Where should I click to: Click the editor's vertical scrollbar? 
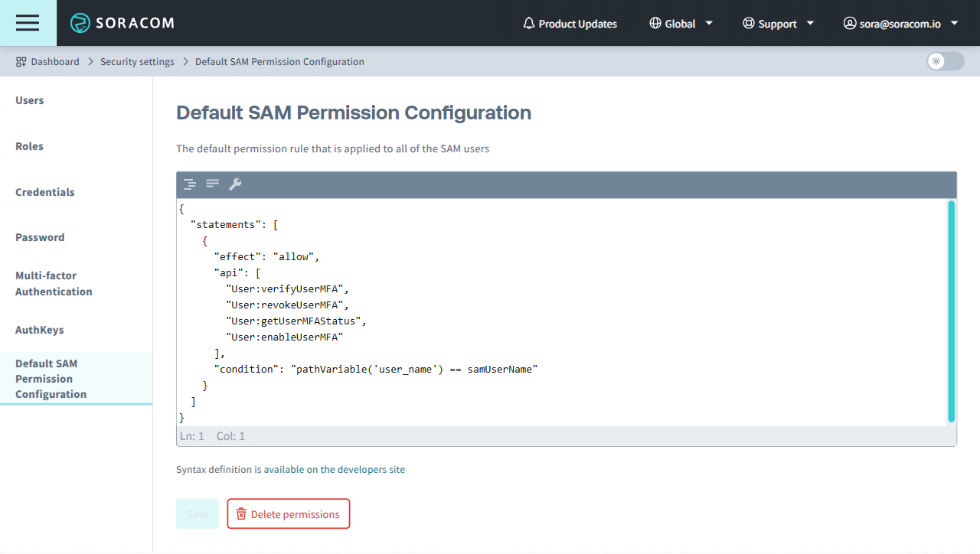[951, 311]
